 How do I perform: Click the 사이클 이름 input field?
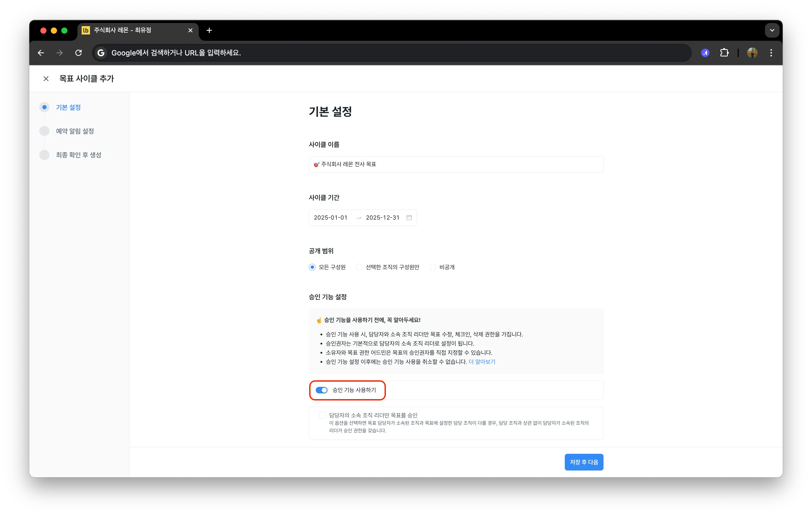pyautogui.click(x=456, y=164)
